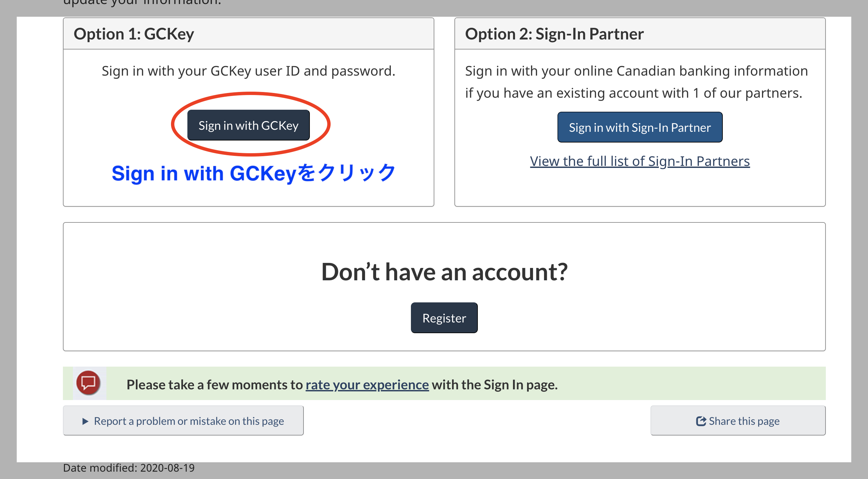
Task: Open the full list of Sign-In Partners
Action: click(x=639, y=161)
